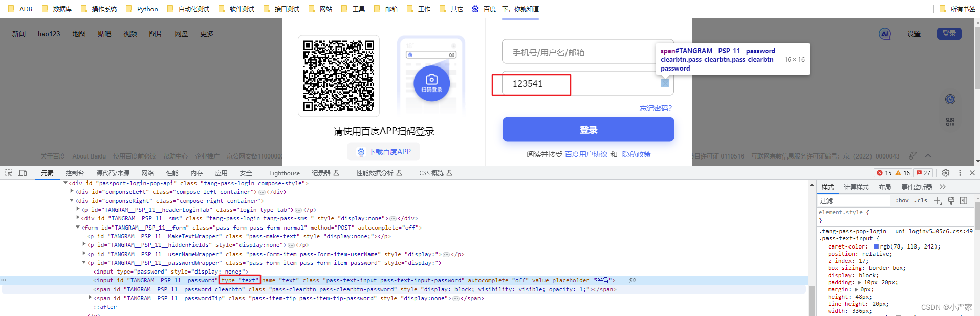Screen dimensions: 980x316
Task: Collapse the TANGRAM__PSP_11__form node
Action: click(x=78, y=228)
